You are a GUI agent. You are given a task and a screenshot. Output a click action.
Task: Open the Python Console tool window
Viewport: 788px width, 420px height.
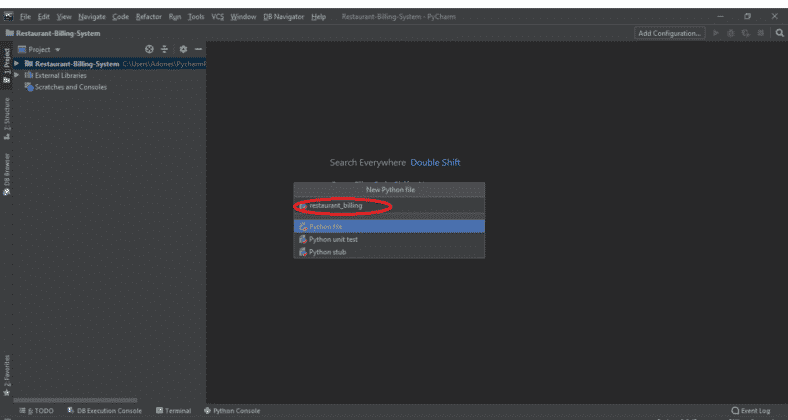pyautogui.click(x=232, y=410)
